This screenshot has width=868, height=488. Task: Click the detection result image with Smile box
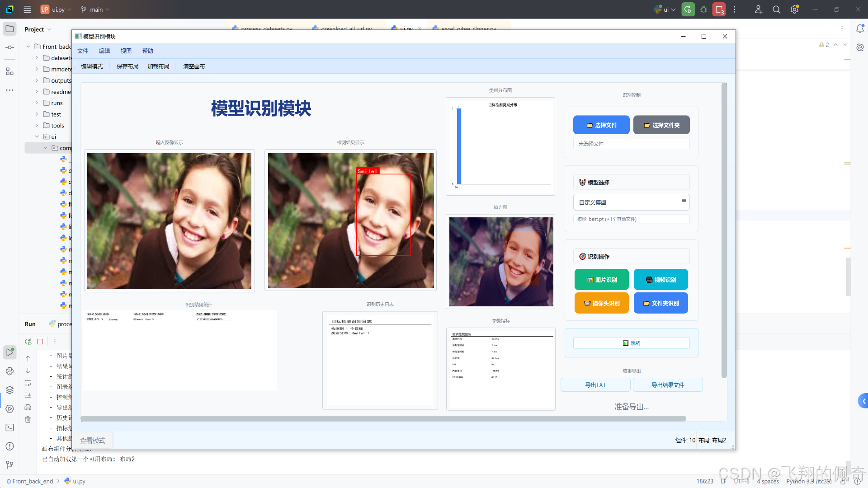(351, 221)
